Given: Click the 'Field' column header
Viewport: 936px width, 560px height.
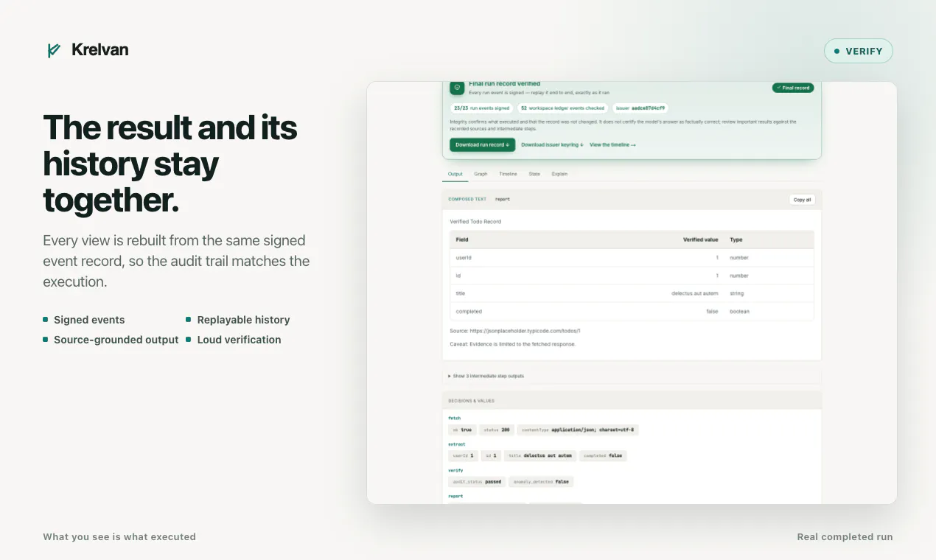Looking at the screenshot, I should (x=462, y=239).
